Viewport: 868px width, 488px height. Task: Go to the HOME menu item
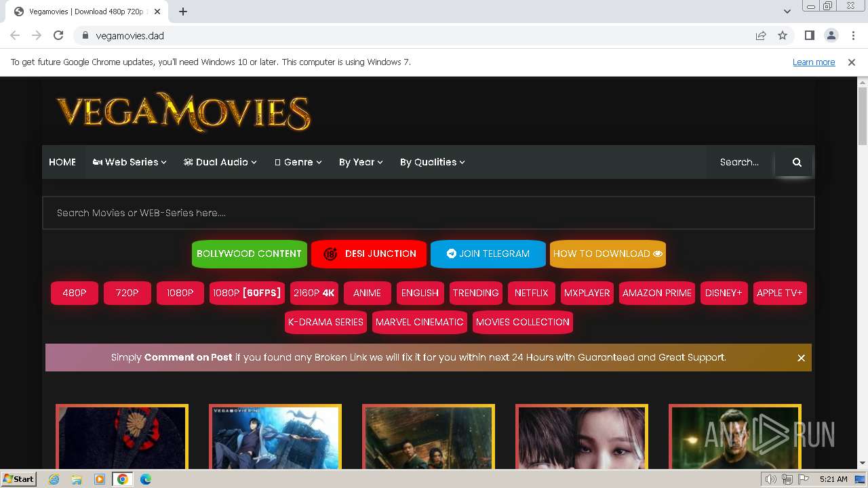(62, 162)
